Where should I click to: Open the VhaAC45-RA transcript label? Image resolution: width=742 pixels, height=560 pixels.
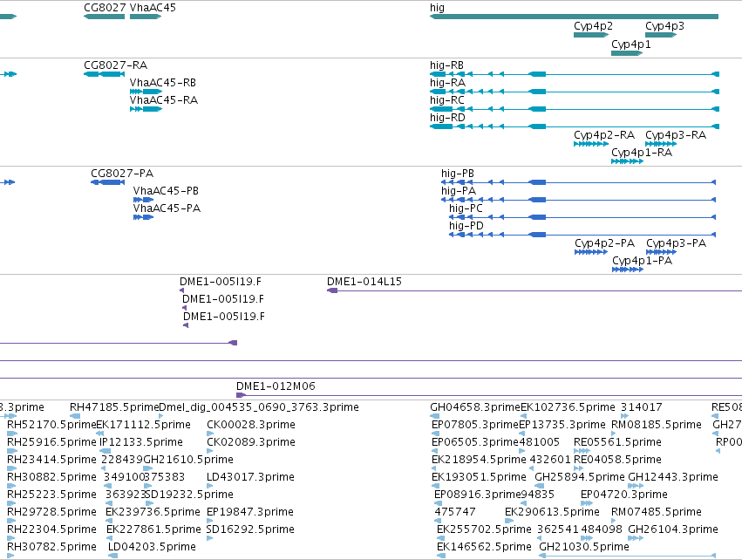(x=164, y=100)
